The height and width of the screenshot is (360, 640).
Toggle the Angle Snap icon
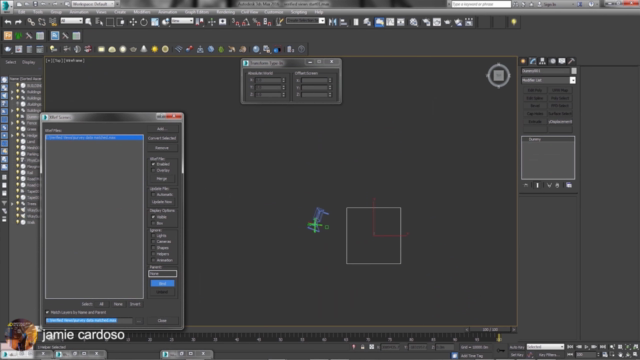point(246,22)
